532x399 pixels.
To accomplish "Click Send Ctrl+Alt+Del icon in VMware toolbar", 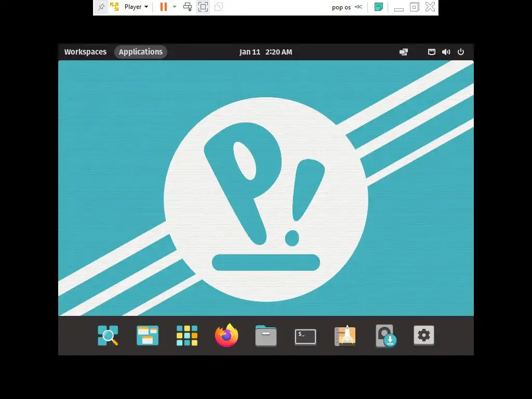I will tap(187, 7).
